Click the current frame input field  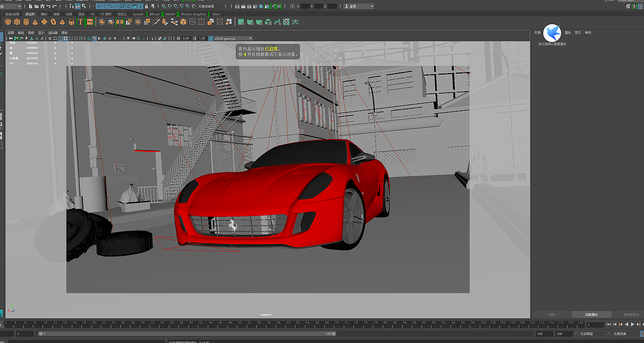tap(594, 325)
